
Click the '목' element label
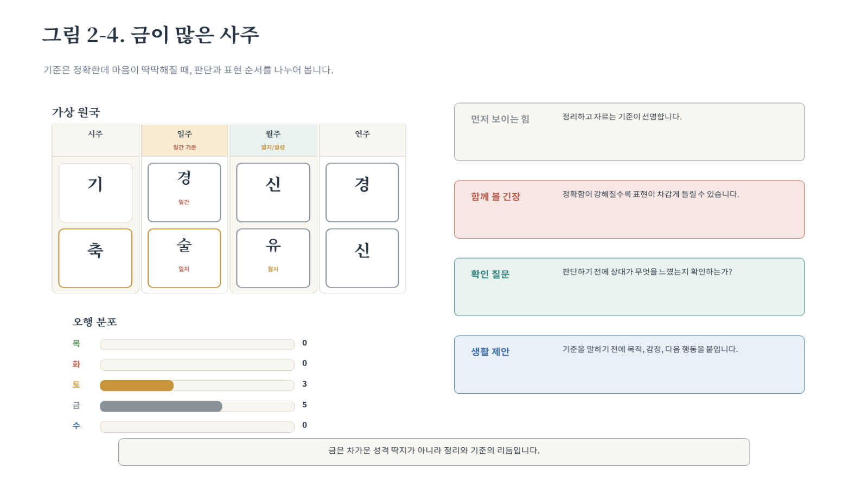click(76, 344)
